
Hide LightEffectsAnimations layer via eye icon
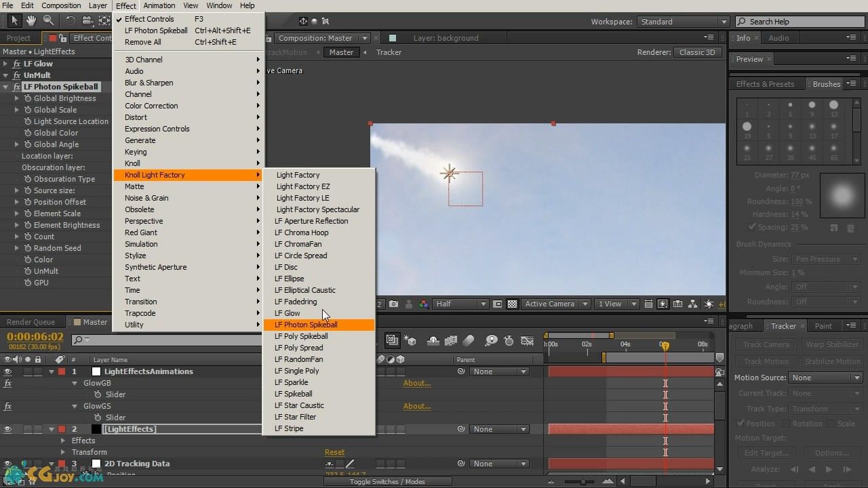[7, 371]
